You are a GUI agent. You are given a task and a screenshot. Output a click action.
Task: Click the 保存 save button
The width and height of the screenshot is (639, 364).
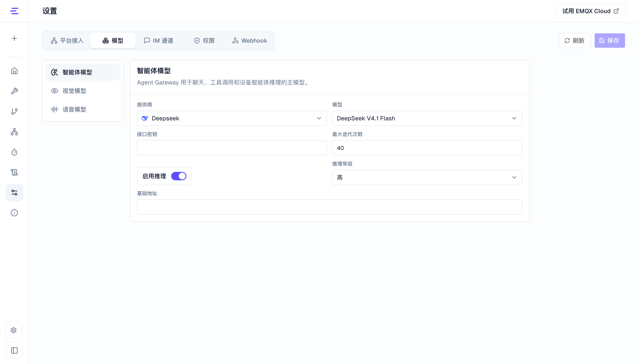609,41
